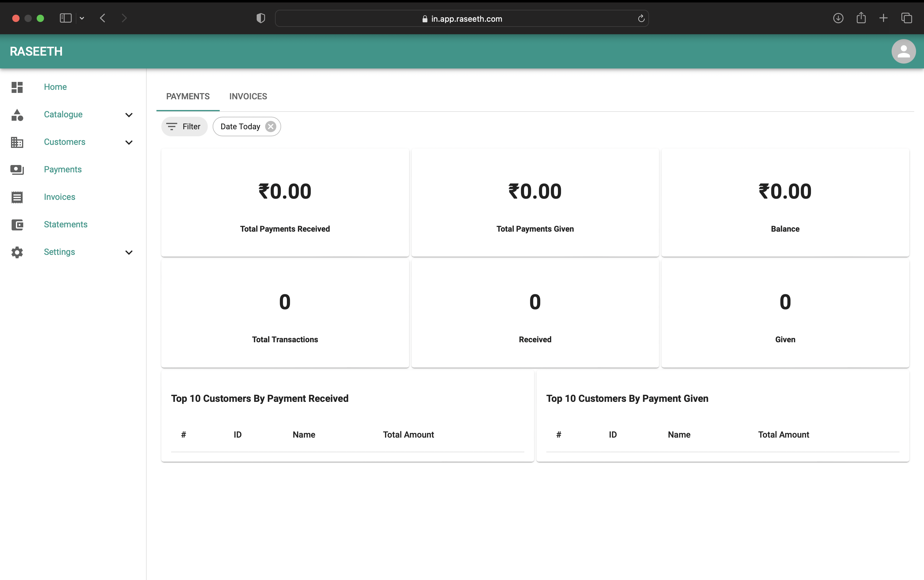This screenshot has height=580, width=924.
Task: Click the Settings gear icon
Action: [x=17, y=252]
